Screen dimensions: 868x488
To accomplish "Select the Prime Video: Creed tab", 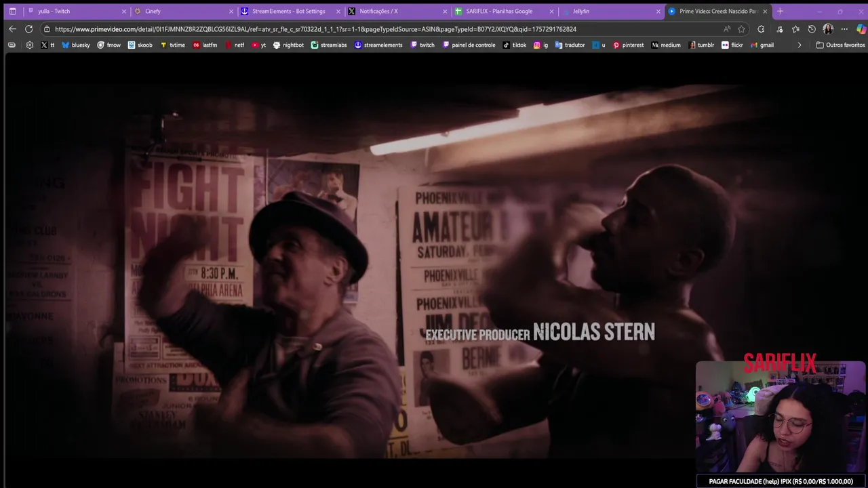I will 718,11.
